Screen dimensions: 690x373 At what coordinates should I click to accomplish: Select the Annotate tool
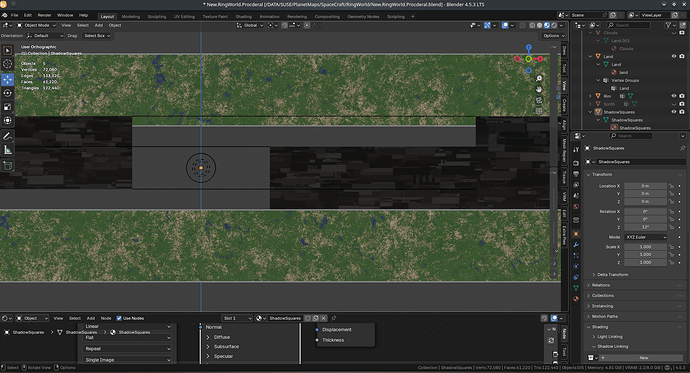click(x=7, y=136)
